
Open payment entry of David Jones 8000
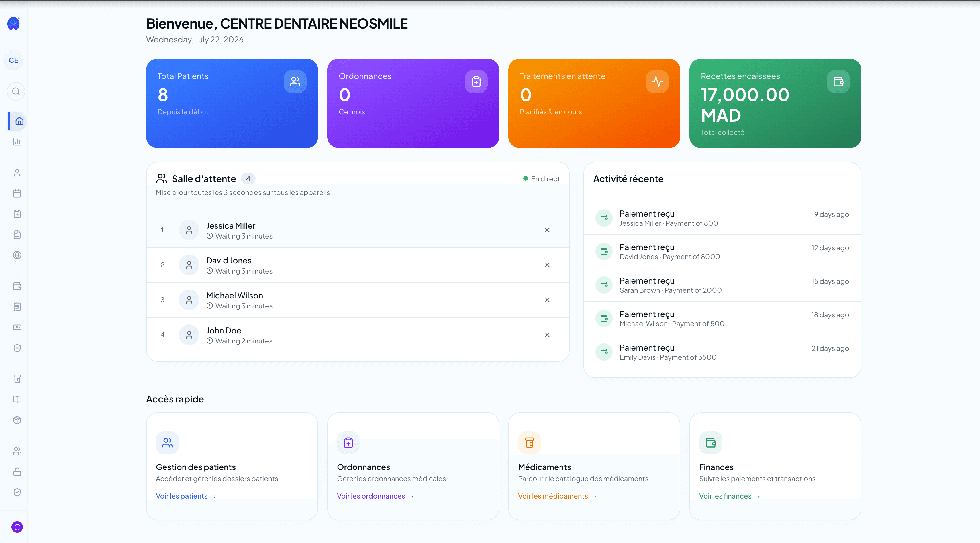point(722,251)
